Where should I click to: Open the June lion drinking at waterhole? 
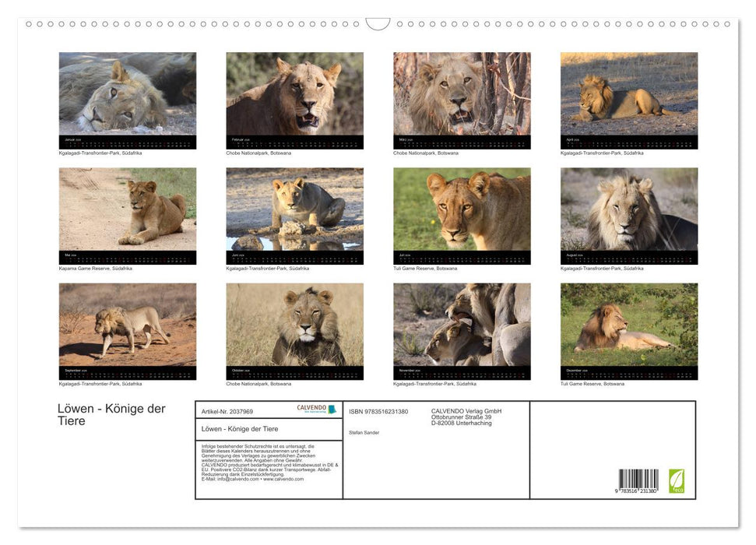pyautogui.click(x=294, y=209)
